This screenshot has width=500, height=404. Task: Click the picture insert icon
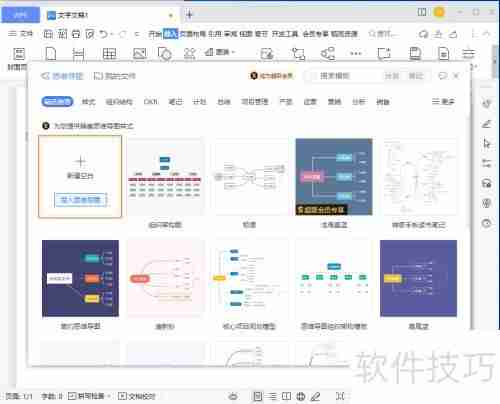click(139, 54)
